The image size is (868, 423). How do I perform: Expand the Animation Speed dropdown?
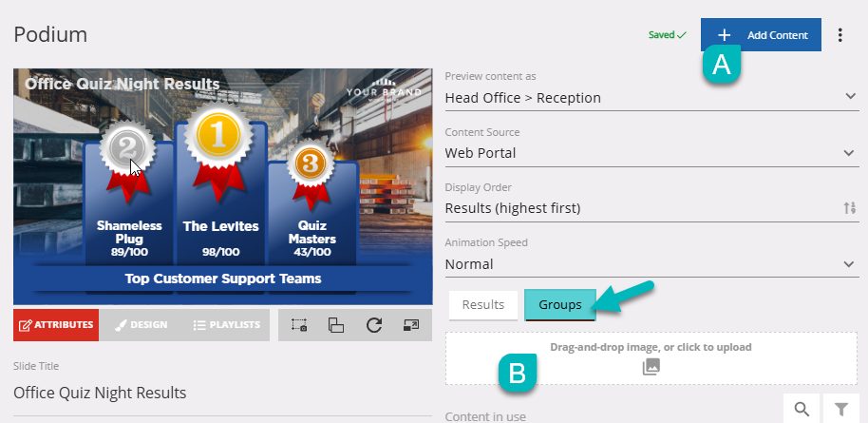[x=651, y=264]
